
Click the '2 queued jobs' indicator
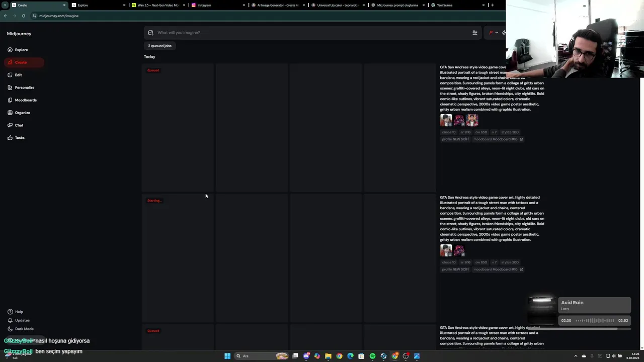click(x=159, y=46)
